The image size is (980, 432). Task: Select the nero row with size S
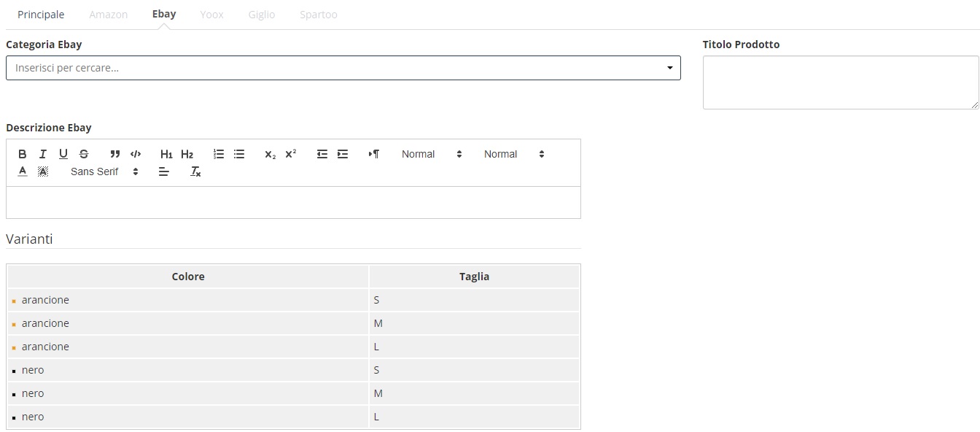(x=294, y=370)
